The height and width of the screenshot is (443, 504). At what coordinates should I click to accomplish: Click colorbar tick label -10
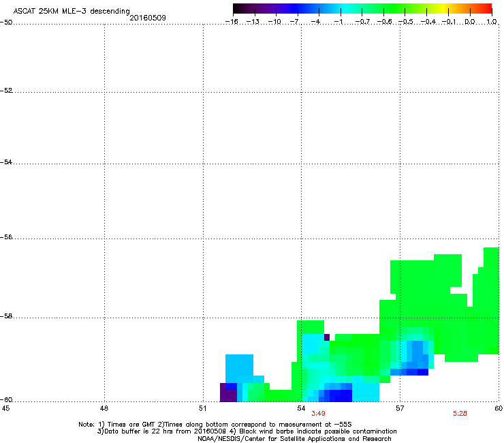coord(274,22)
